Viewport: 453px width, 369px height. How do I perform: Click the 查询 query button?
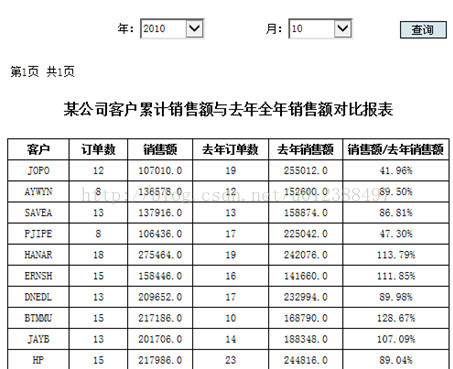coord(423,30)
